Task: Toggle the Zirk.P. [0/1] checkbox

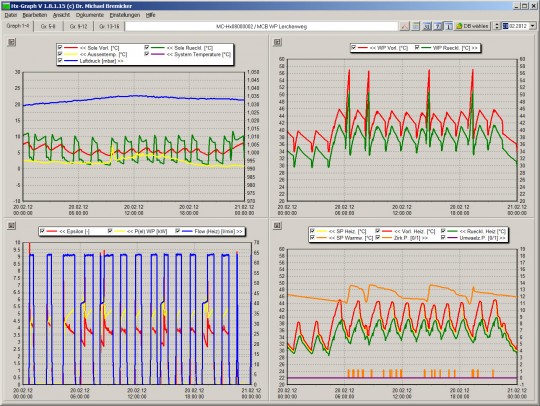Action: [x=378, y=238]
